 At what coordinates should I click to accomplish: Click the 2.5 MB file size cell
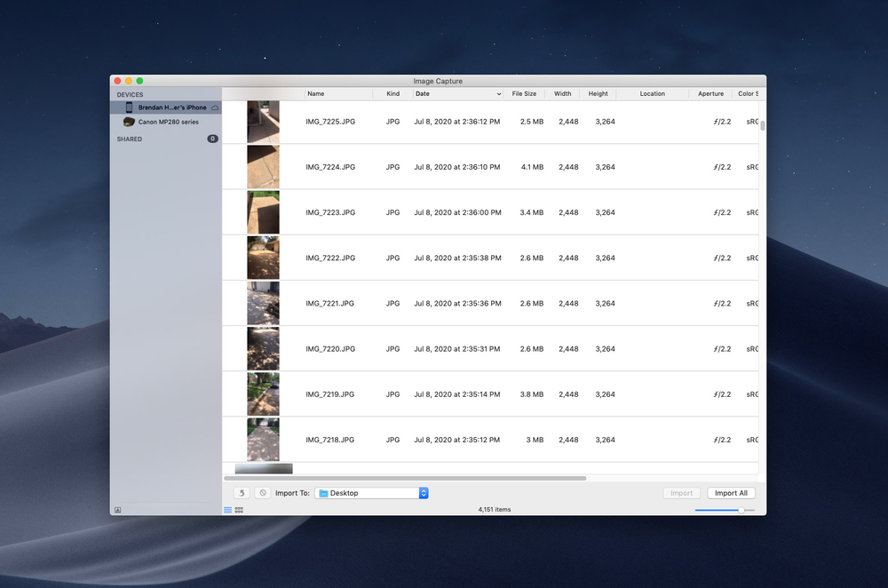pyautogui.click(x=532, y=122)
